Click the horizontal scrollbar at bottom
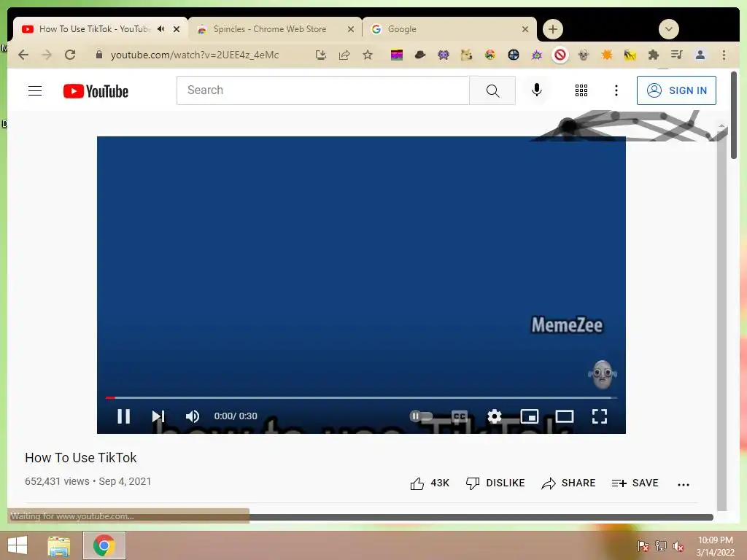Screen dimensions: 747x560 coord(481,517)
